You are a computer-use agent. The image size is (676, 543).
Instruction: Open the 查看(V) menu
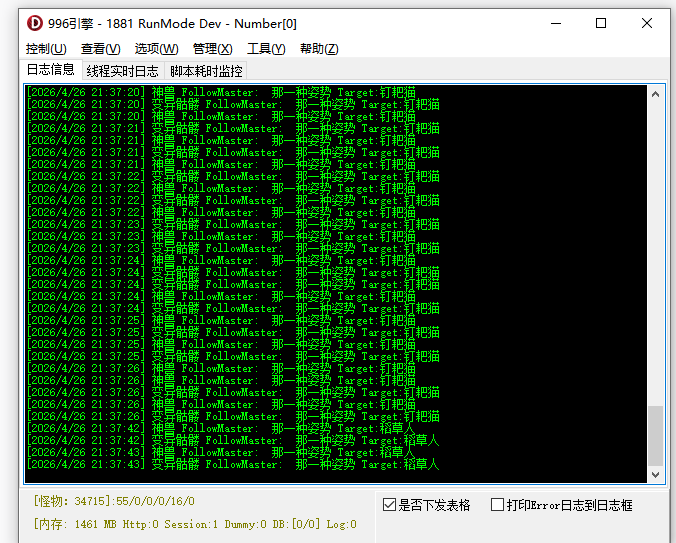(x=100, y=49)
